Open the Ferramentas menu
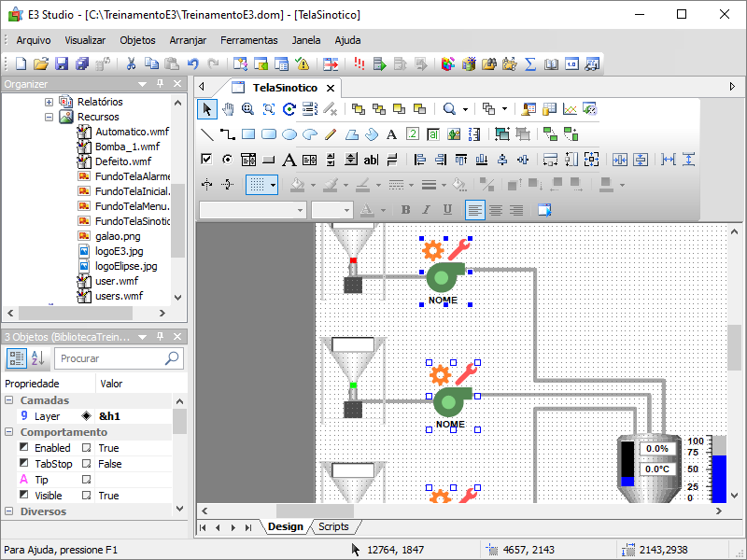 pos(248,40)
